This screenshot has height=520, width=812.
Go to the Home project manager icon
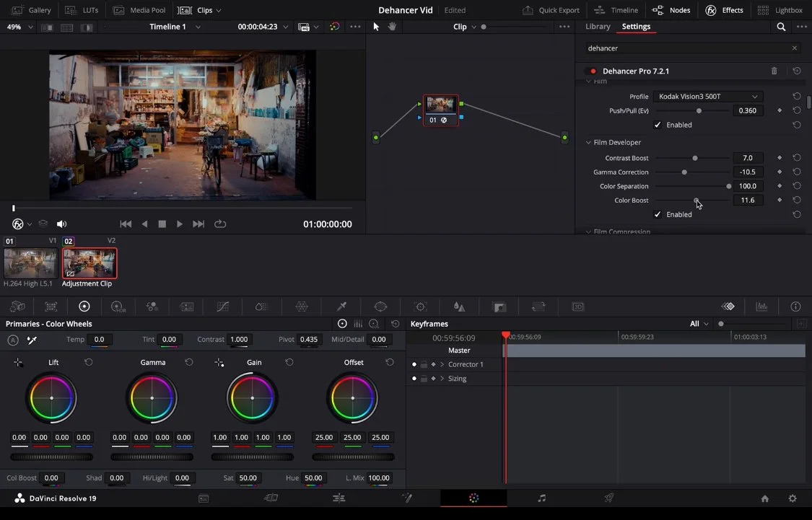(764, 498)
